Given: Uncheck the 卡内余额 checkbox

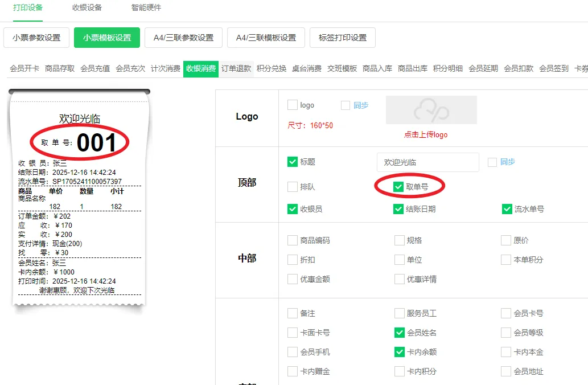Looking at the screenshot, I should tap(400, 352).
